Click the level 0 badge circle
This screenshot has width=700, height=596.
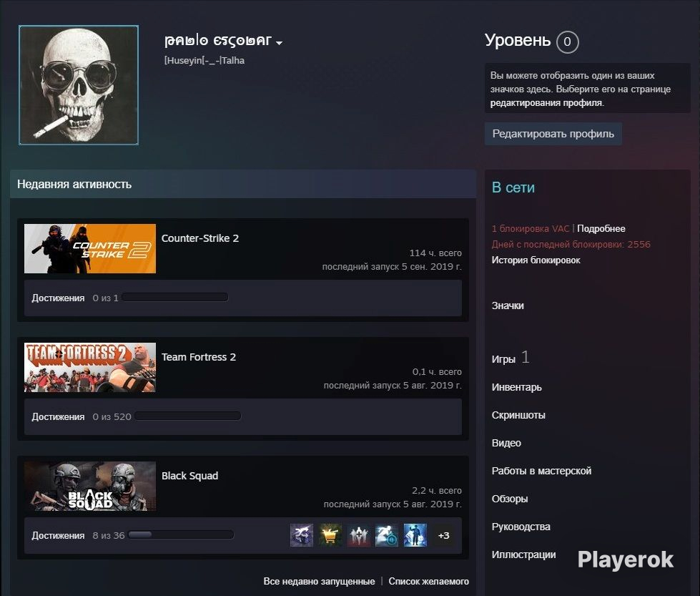(x=568, y=42)
